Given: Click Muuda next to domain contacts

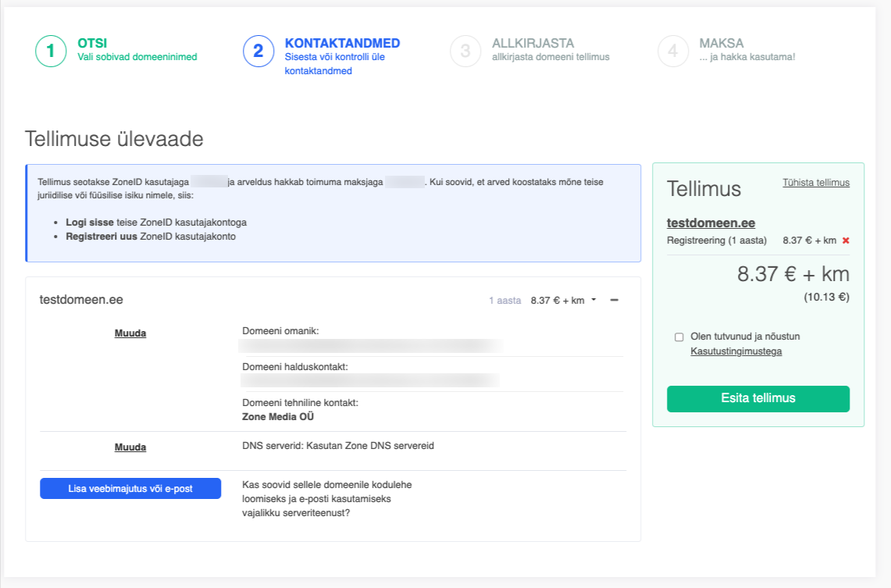Looking at the screenshot, I should tap(130, 333).
